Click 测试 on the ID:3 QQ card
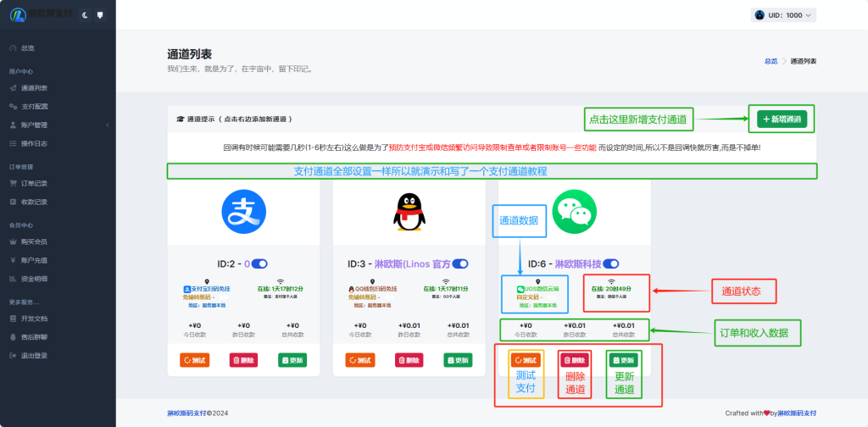 click(359, 360)
